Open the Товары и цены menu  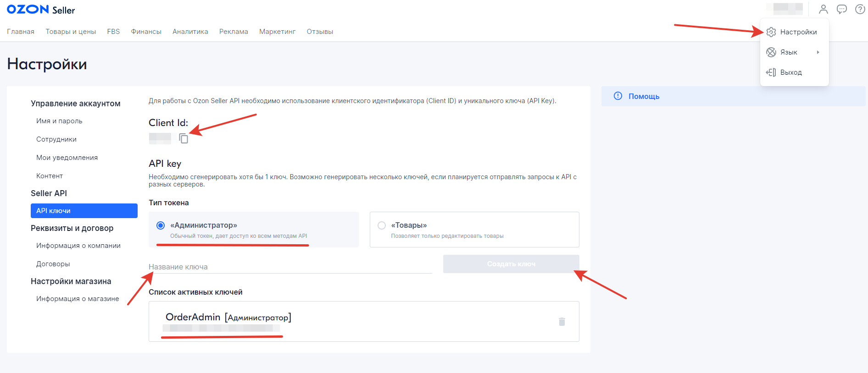coord(71,32)
